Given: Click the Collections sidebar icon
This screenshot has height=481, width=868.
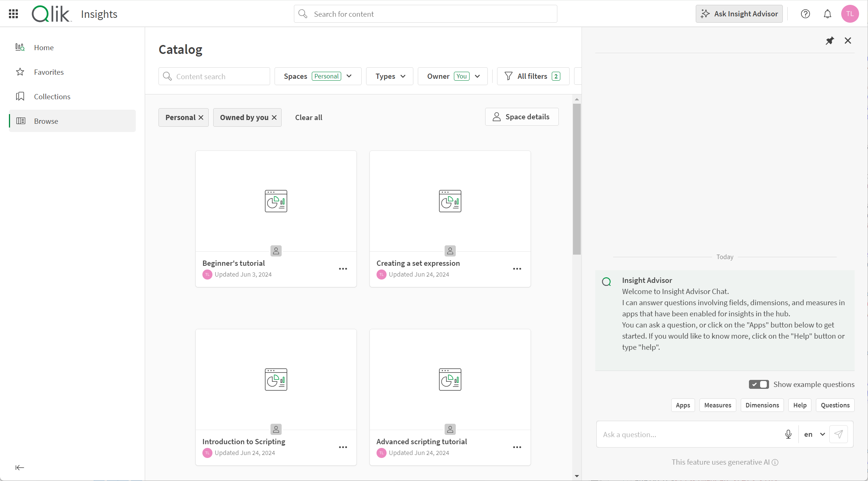Looking at the screenshot, I should coord(21,96).
